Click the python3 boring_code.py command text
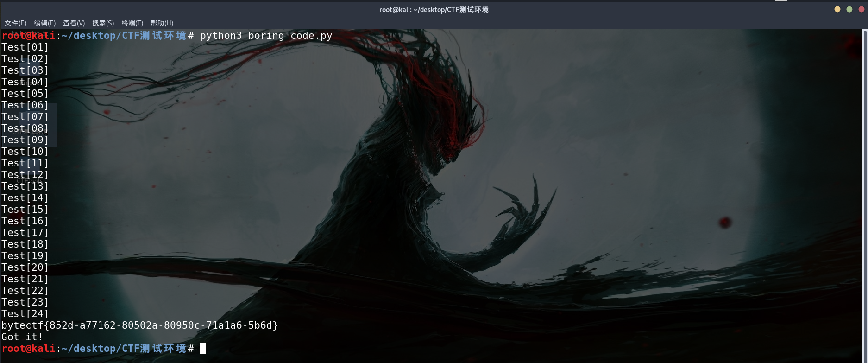The image size is (868, 363). [266, 36]
